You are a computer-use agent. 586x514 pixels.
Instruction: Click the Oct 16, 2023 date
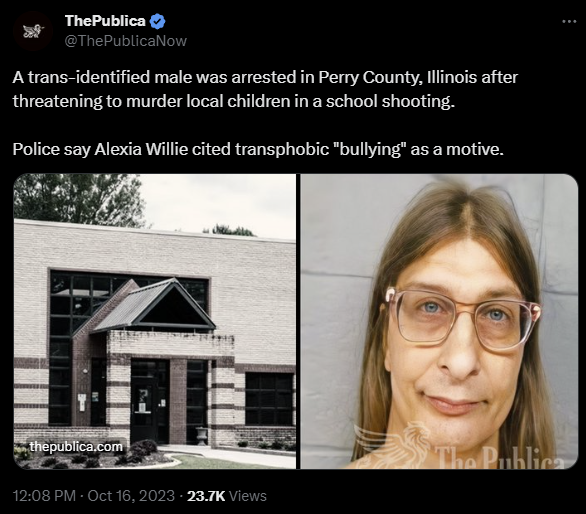131,496
